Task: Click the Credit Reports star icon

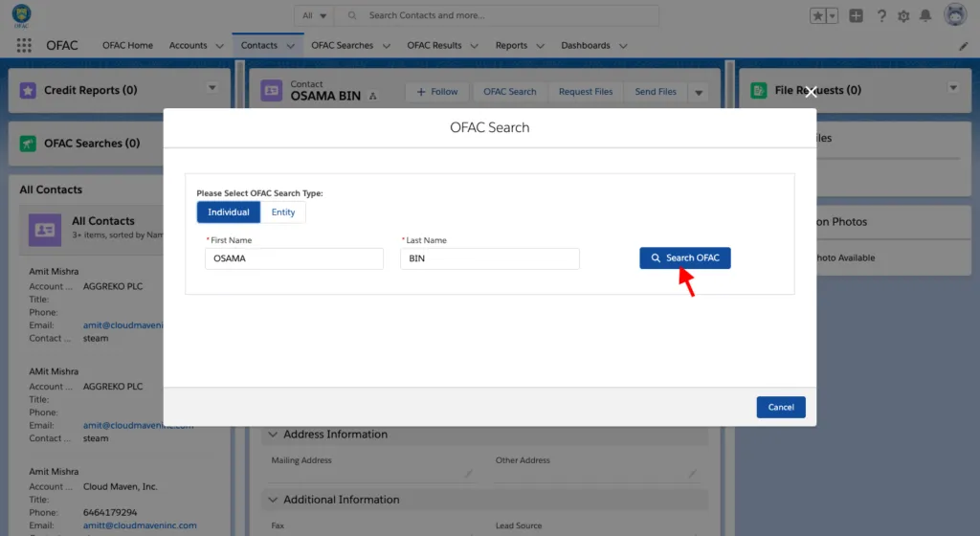Action: (x=28, y=91)
